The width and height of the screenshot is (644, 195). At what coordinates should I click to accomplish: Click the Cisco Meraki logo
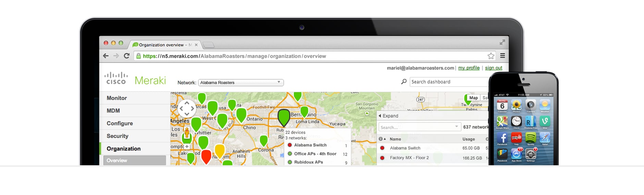[135, 79]
